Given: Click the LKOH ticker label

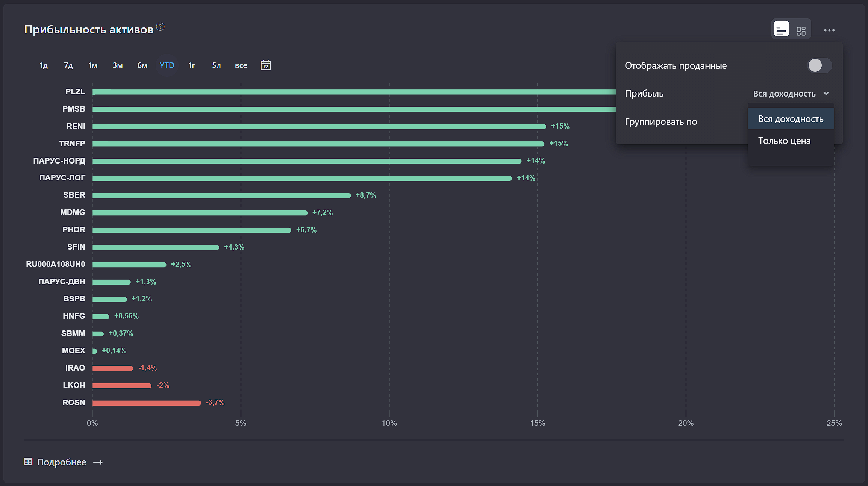Looking at the screenshot, I should [x=74, y=385].
